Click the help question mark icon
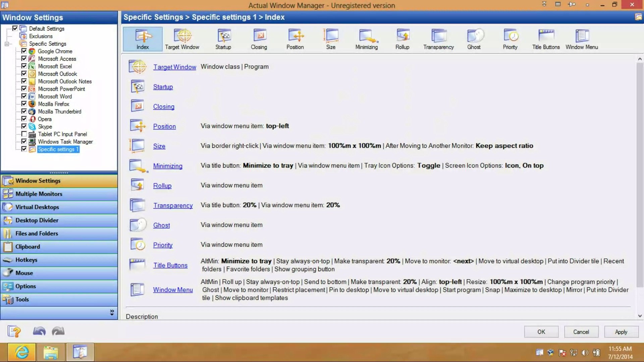 tap(14, 331)
